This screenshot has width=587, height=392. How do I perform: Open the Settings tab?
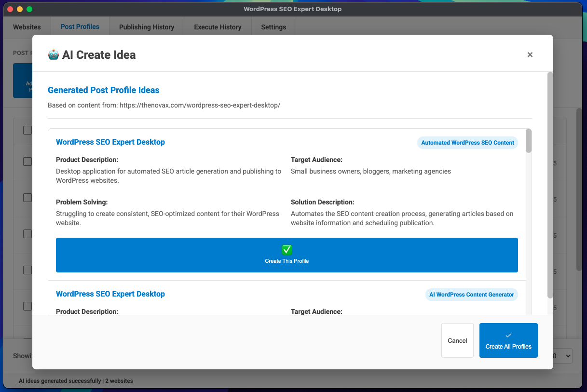coord(273,27)
